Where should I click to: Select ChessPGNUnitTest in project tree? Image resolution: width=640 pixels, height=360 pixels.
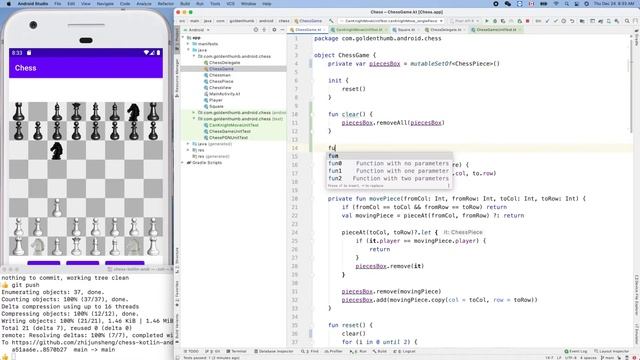point(228,138)
